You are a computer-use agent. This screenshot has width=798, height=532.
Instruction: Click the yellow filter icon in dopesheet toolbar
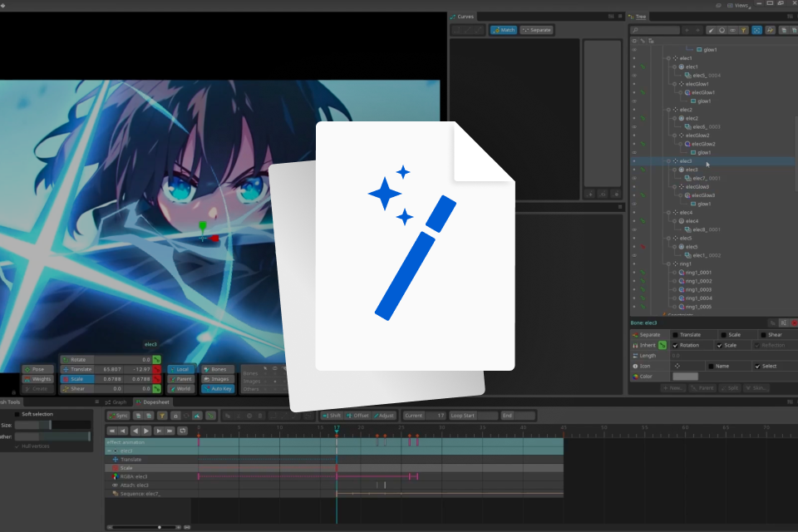162,416
